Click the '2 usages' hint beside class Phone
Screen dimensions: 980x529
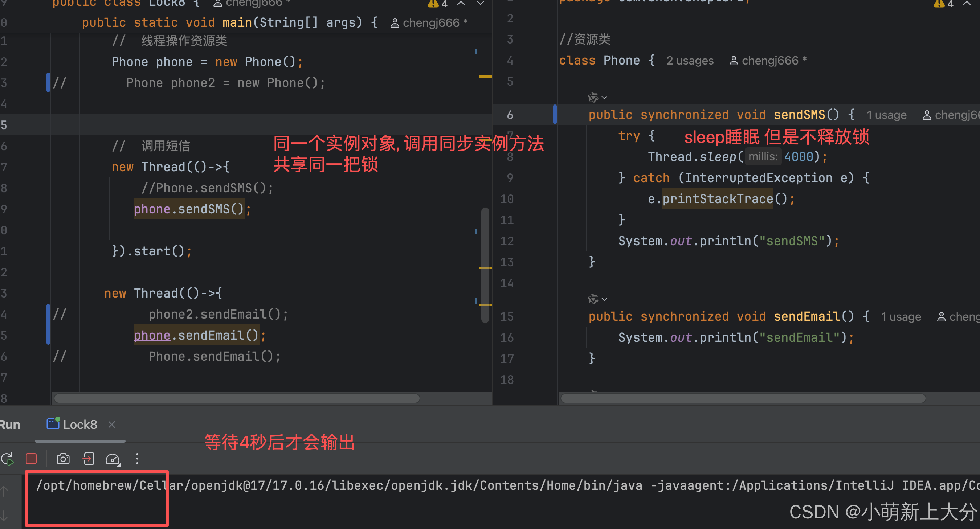click(x=690, y=61)
